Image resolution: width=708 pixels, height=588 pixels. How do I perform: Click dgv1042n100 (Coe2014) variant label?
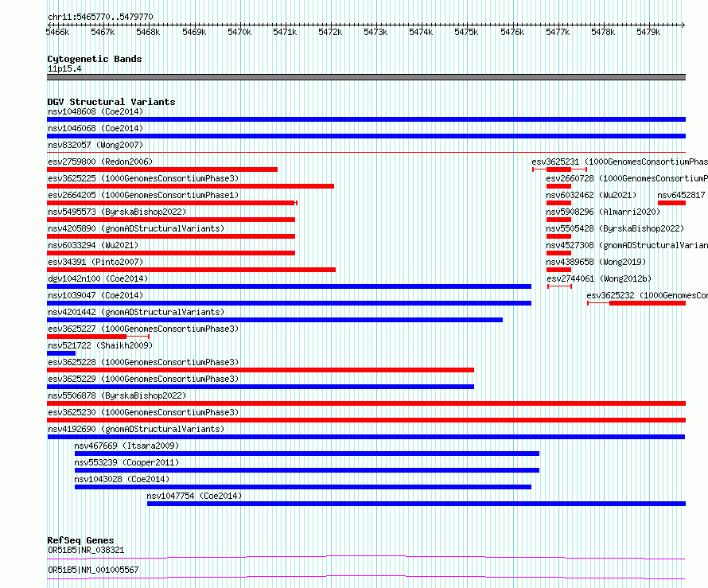click(98, 278)
